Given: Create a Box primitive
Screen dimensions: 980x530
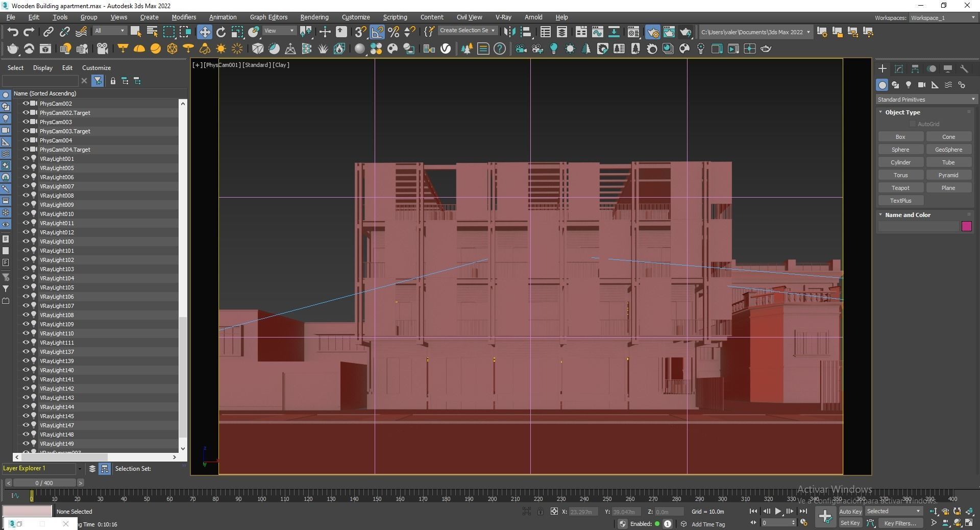Looking at the screenshot, I should 900,137.
